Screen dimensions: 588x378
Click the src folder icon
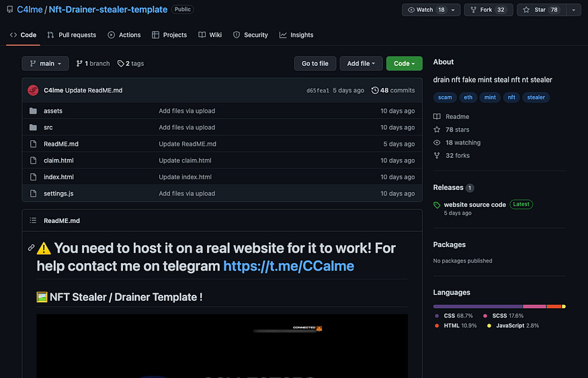(33, 128)
